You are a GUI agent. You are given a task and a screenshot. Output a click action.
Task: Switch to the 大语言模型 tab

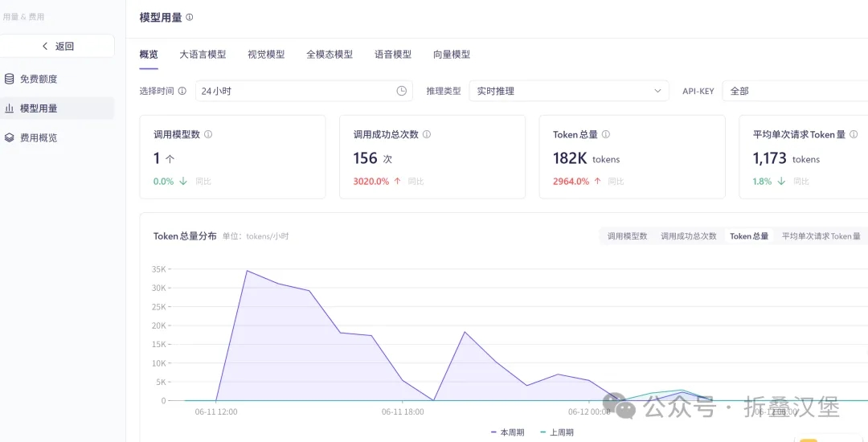click(203, 54)
